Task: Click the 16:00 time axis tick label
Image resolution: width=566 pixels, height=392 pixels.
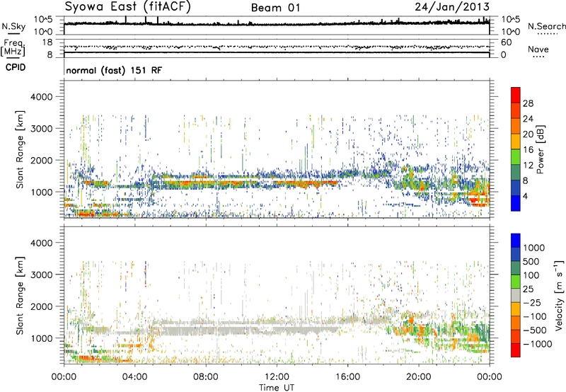Action: tap(347, 377)
